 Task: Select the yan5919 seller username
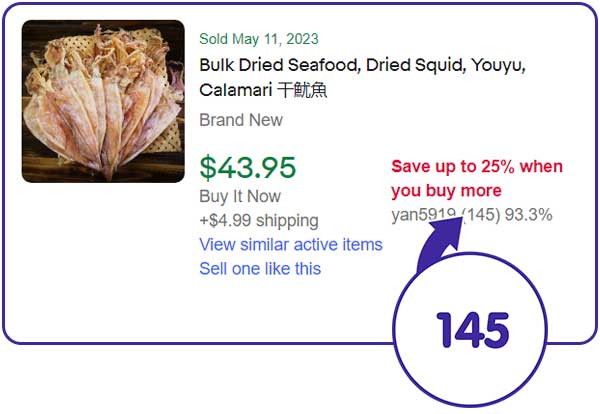coord(424,214)
